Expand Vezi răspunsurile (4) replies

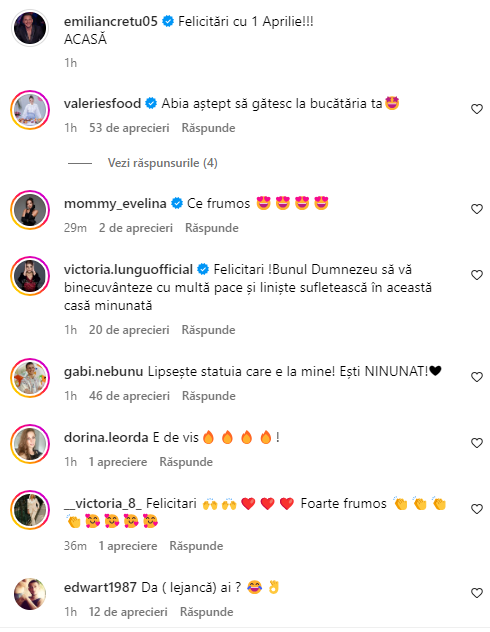[x=162, y=163]
